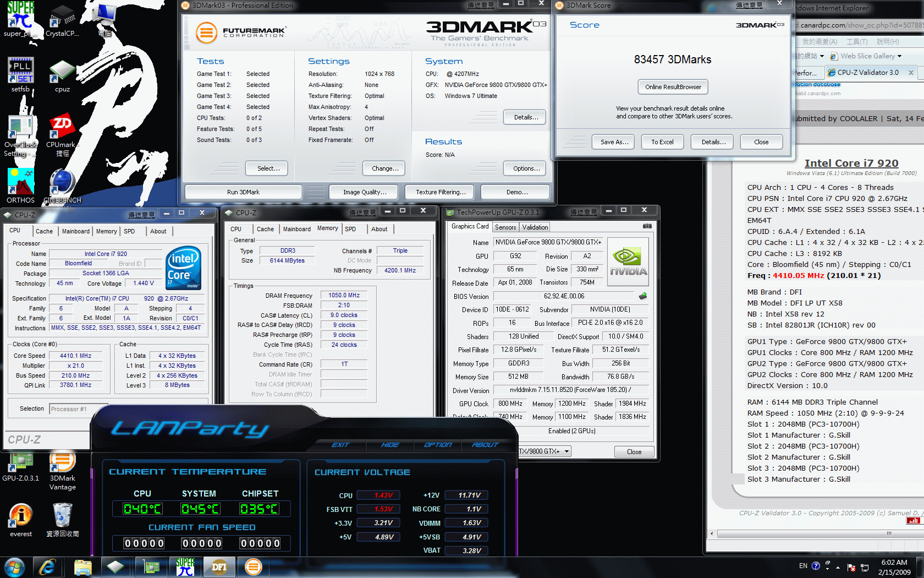
Task: Click Texture Filtering... button
Action: tap(441, 192)
